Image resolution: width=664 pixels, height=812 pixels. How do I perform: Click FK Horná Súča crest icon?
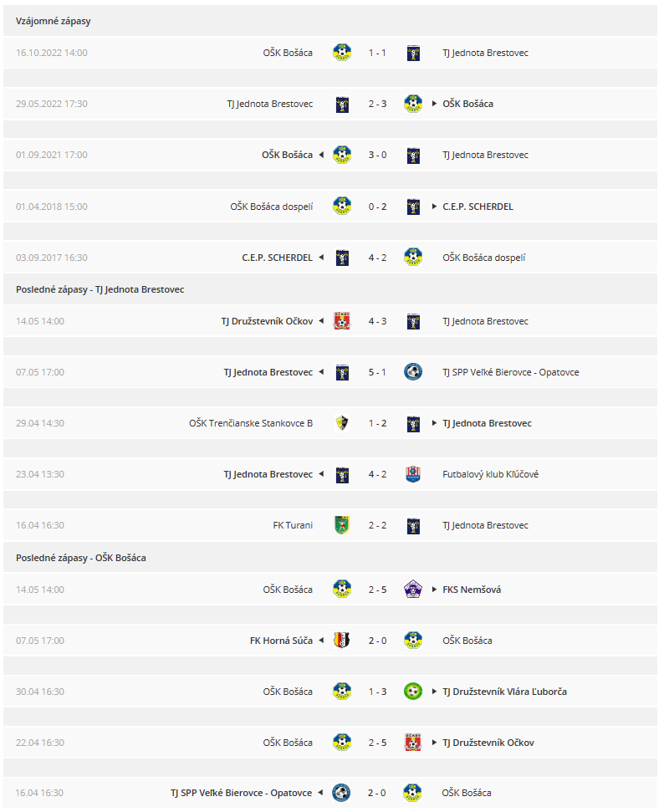(x=342, y=641)
